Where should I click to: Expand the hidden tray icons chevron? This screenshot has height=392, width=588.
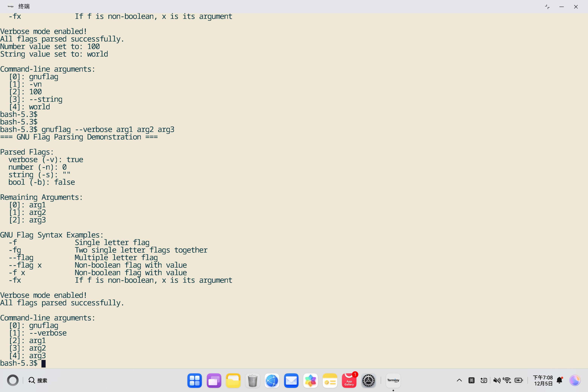click(459, 380)
